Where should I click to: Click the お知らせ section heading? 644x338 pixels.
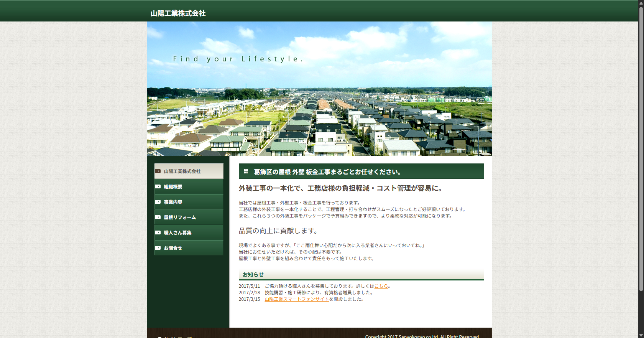(253, 275)
